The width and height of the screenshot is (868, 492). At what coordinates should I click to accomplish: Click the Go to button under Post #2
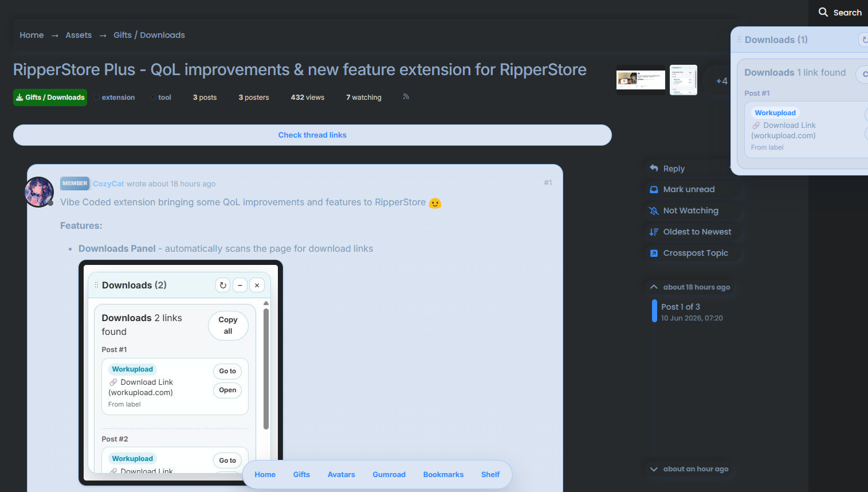point(227,460)
